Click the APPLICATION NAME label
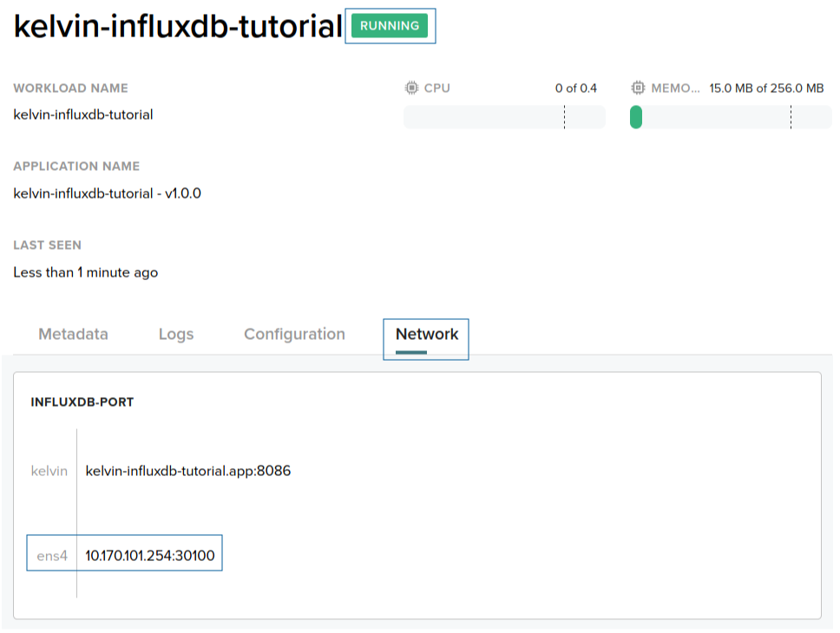Viewport: 840px width, 633px height. [x=76, y=166]
